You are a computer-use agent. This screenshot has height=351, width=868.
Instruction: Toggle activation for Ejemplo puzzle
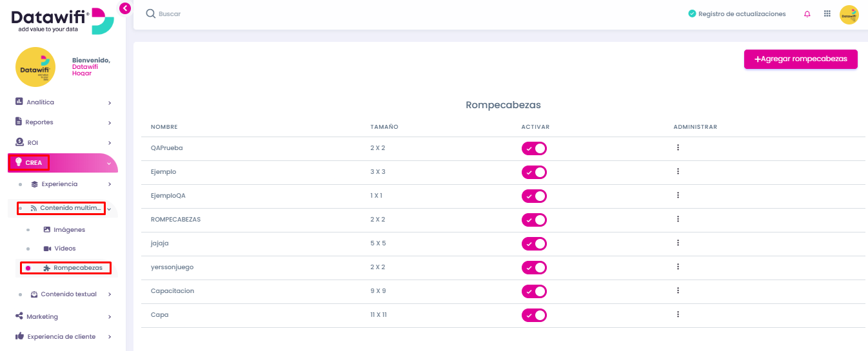tap(534, 173)
